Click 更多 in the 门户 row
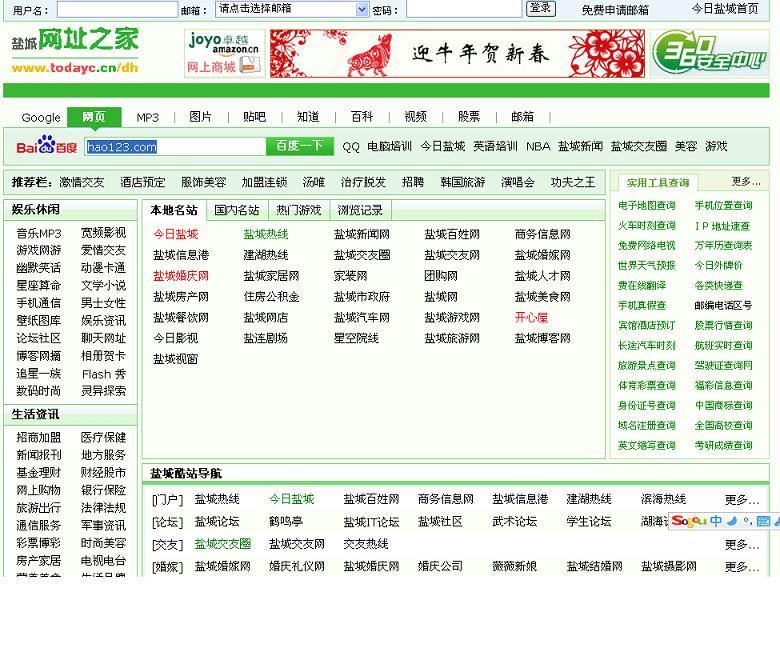 click(x=742, y=500)
